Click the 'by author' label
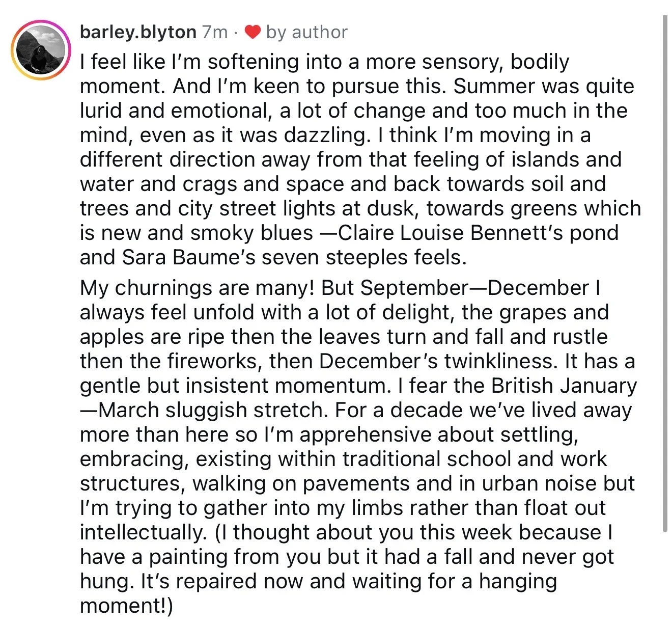Viewport: 672px width, 625px height. 306,32
